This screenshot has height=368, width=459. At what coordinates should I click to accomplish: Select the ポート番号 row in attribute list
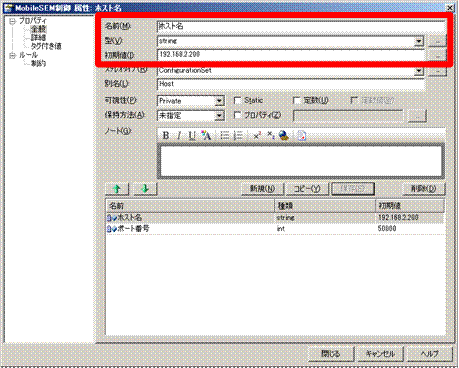[x=275, y=229]
